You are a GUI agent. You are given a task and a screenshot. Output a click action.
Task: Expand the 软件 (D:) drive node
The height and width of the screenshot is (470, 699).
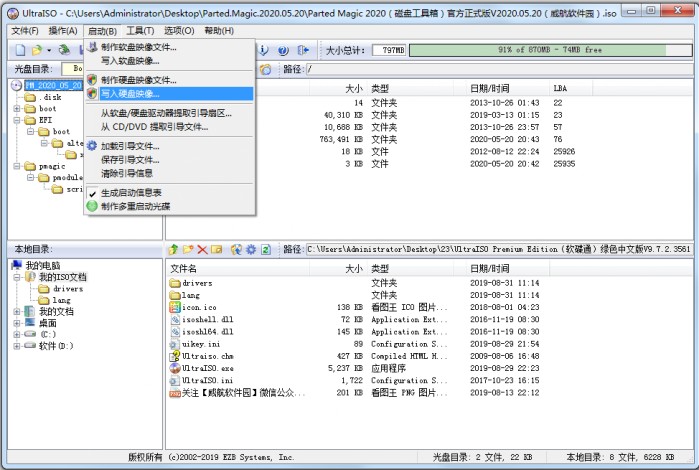(x=17, y=346)
